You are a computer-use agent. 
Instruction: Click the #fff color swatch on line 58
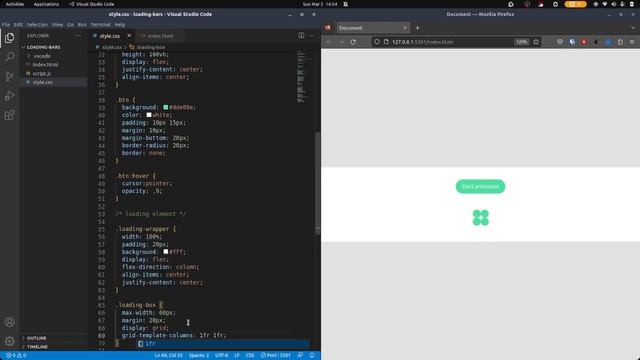point(166,252)
